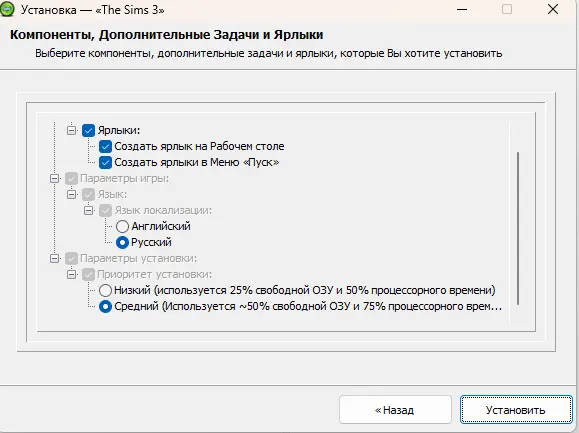Collapse the Язык локализации node
The height and width of the screenshot is (433, 579).
pyautogui.click(x=89, y=210)
